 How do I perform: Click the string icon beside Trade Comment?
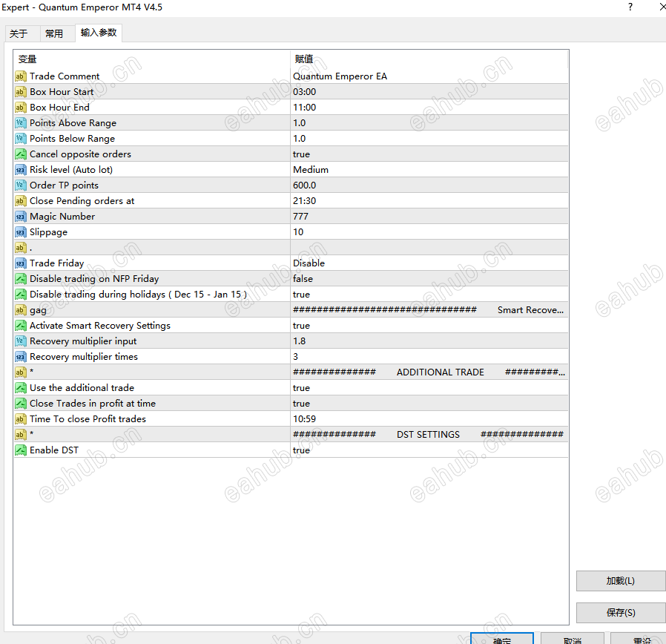(20, 76)
